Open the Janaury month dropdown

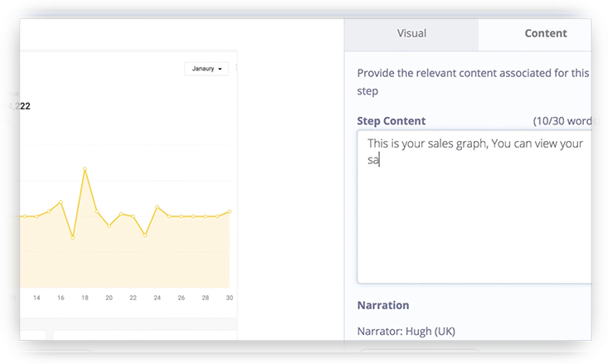pyautogui.click(x=206, y=69)
